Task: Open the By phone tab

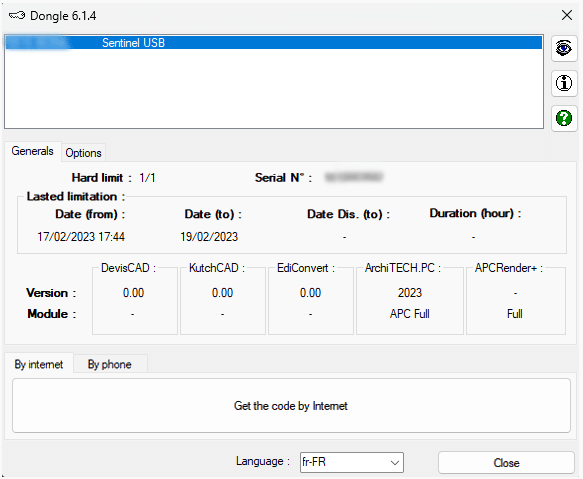Action: pyautogui.click(x=110, y=364)
